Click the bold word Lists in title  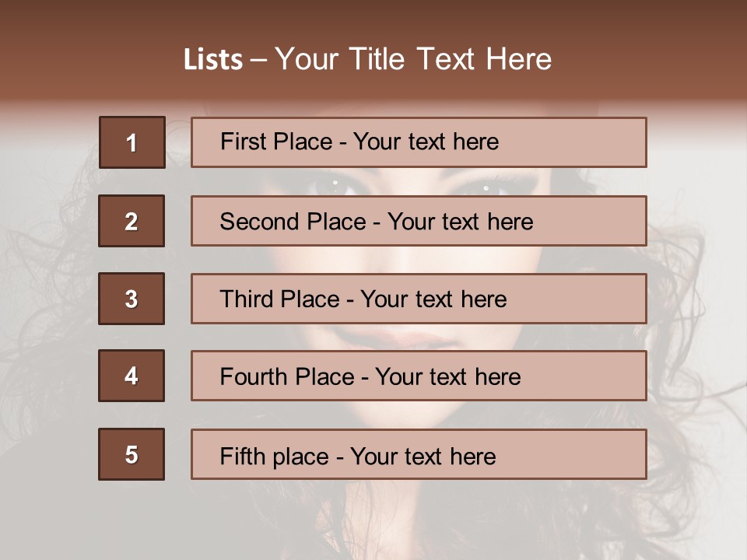point(212,60)
